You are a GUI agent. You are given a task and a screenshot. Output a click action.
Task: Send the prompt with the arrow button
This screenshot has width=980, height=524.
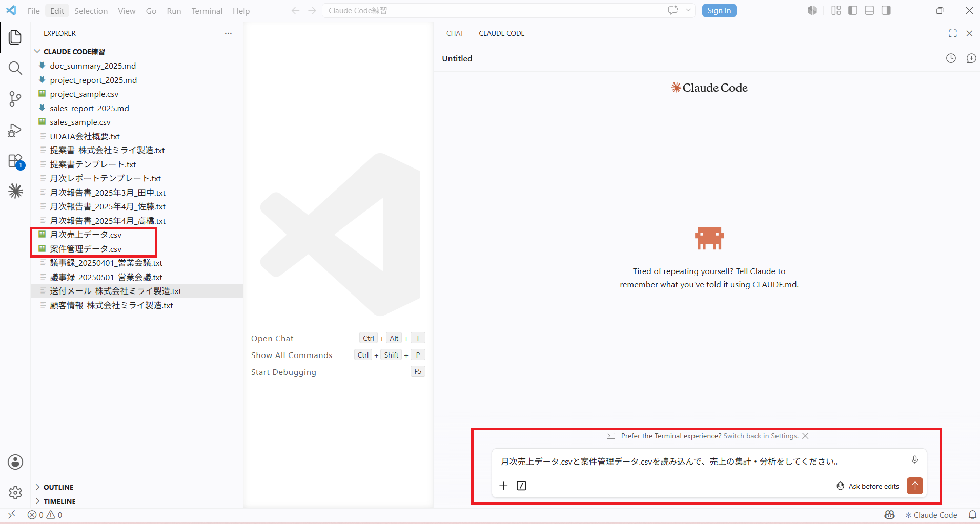click(x=915, y=486)
